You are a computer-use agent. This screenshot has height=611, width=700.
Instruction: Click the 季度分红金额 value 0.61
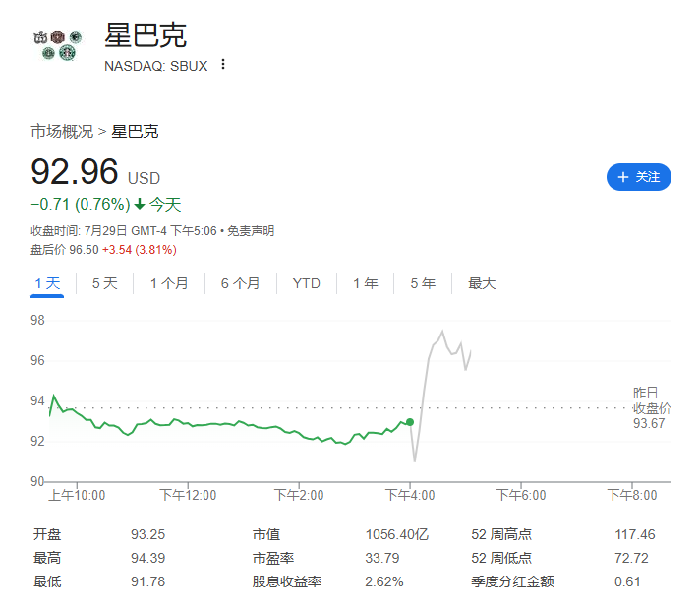pyautogui.click(x=627, y=581)
